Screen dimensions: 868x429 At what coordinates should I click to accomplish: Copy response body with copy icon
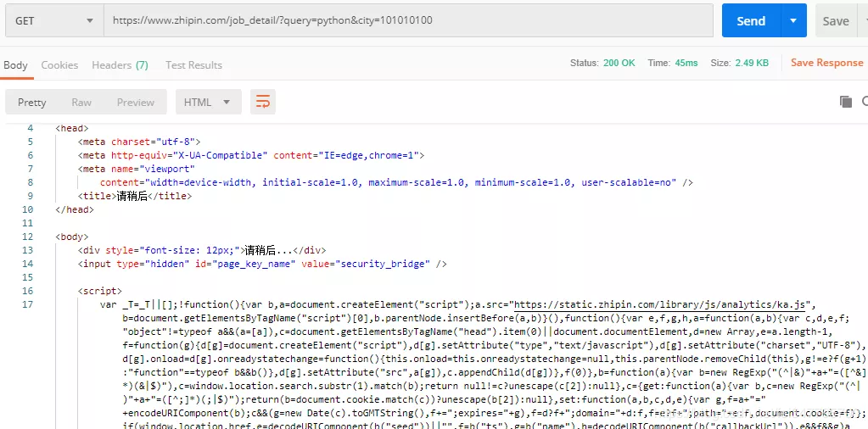845,101
